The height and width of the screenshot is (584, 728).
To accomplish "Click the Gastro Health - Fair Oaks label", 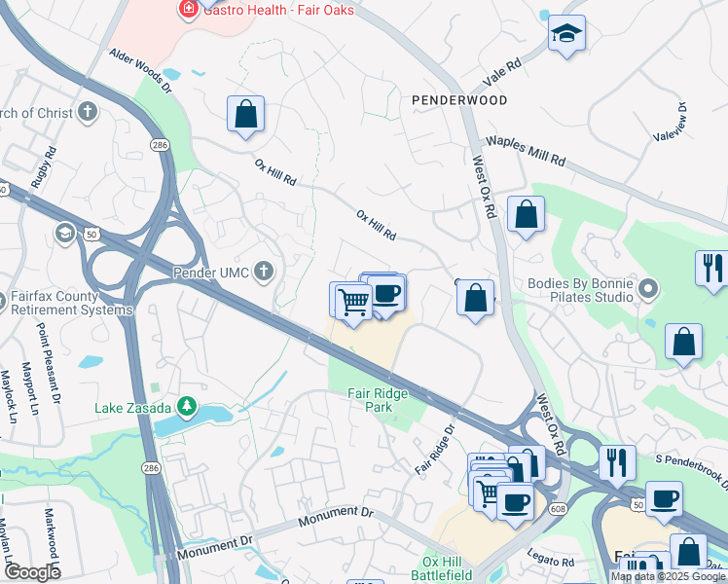I will [278, 10].
